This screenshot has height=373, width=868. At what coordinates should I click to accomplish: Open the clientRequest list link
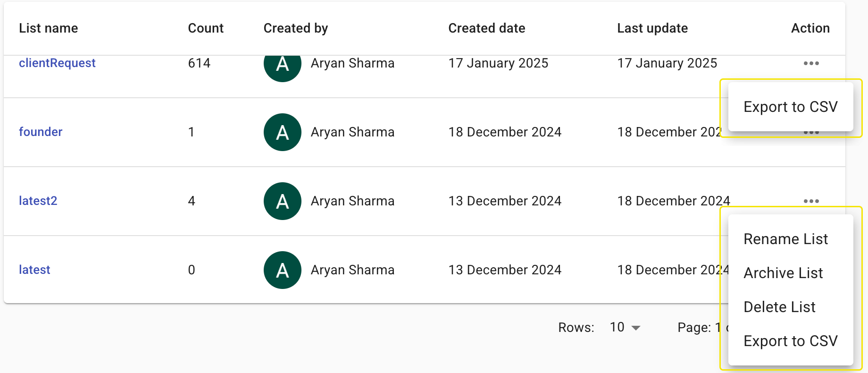tap(57, 63)
